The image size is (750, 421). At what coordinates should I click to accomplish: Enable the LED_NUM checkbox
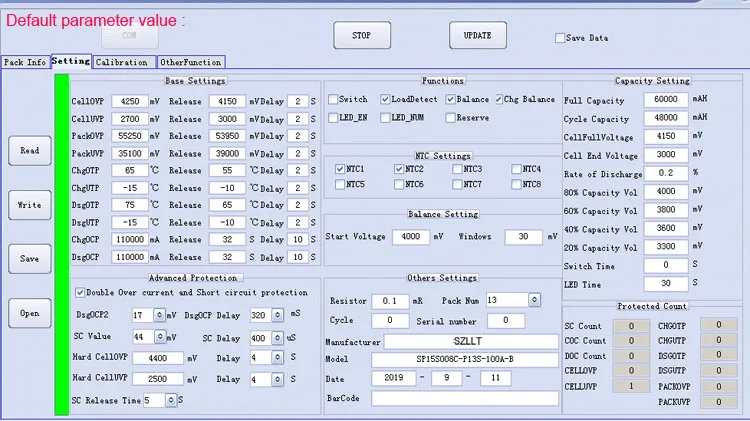click(385, 117)
